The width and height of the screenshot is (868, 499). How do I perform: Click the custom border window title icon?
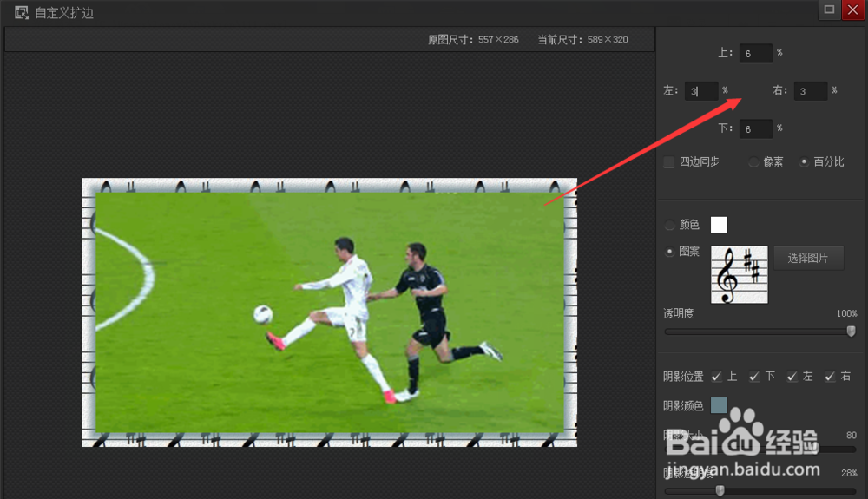coord(22,12)
